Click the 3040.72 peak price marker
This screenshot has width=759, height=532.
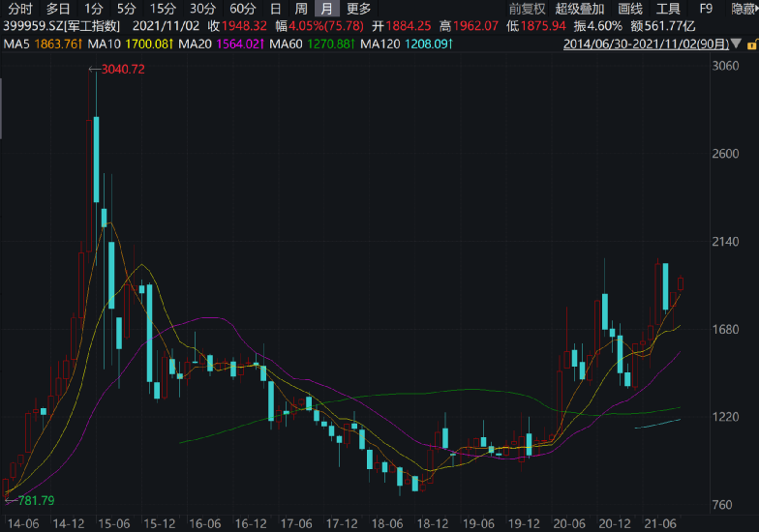[x=122, y=69]
